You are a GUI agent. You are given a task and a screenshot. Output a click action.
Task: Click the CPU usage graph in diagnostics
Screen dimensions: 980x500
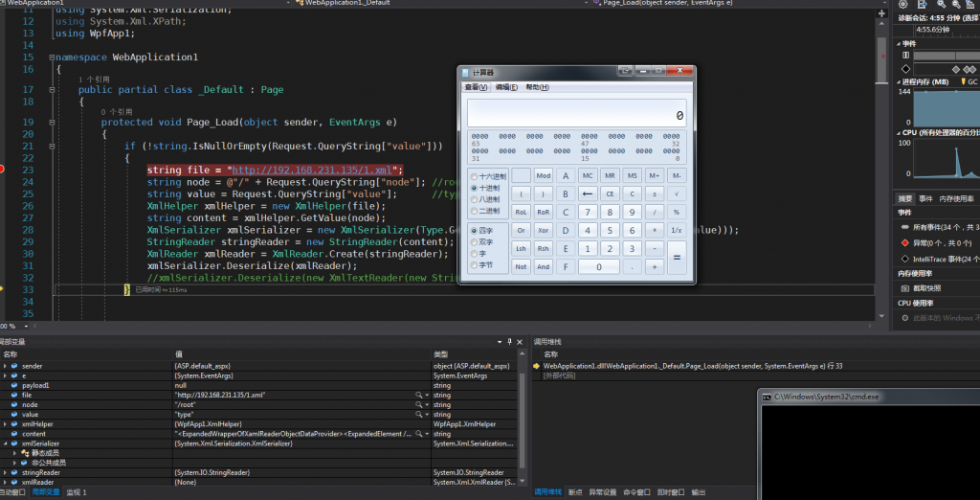(947, 160)
